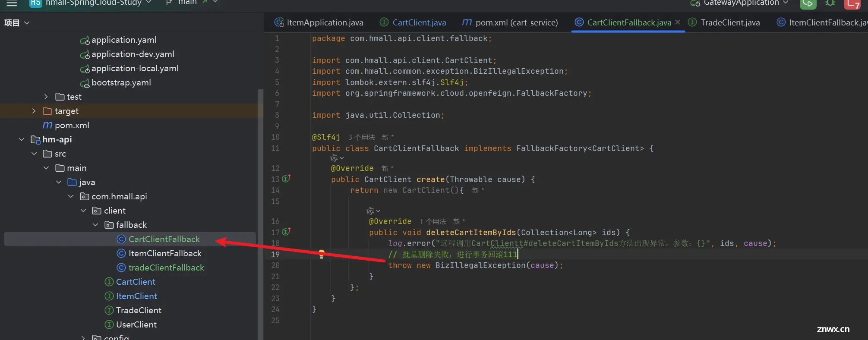This screenshot has width=868, height=340.
Task: Click '1 个用法' usages hint
Action: (433, 221)
